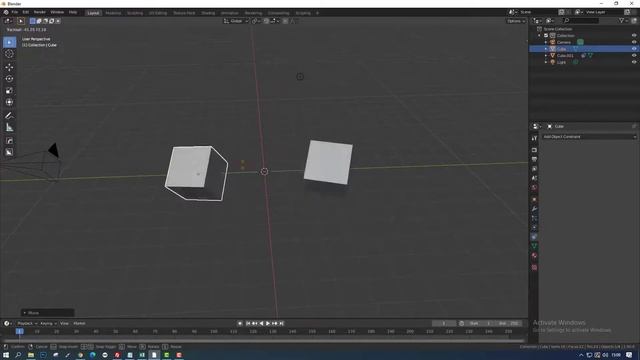Select the Add Cube tool
The height and width of the screenshot is (360, 640).
click(9, 141)
